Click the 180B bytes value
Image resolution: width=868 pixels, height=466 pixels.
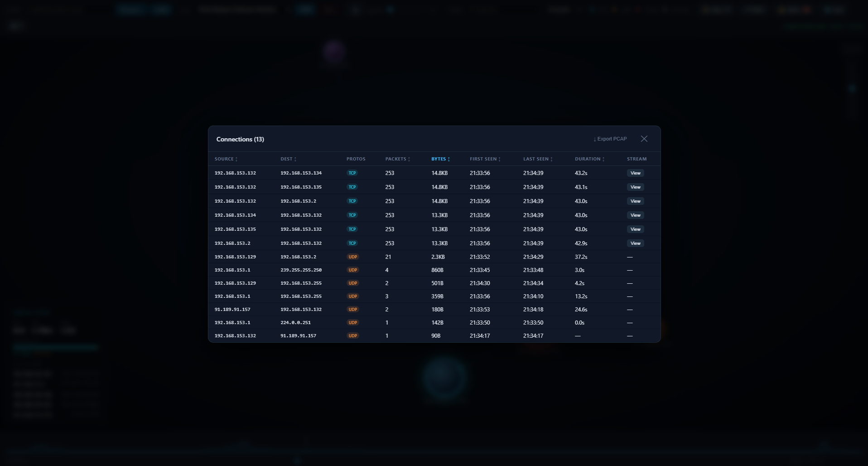437,310
